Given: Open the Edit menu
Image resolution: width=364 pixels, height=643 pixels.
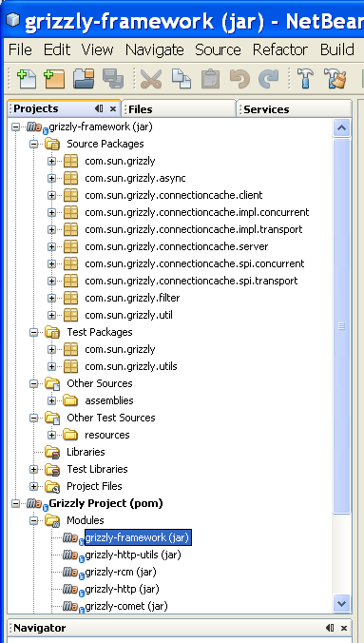Looking at the screenshot, I should click(57, 49).
